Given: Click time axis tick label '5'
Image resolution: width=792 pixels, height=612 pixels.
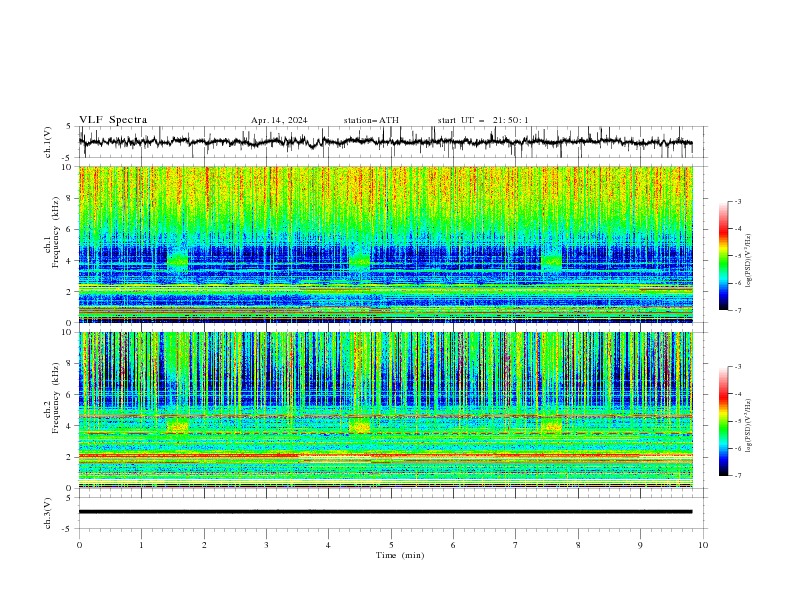Looking at the screenshot, I should 391,545.
